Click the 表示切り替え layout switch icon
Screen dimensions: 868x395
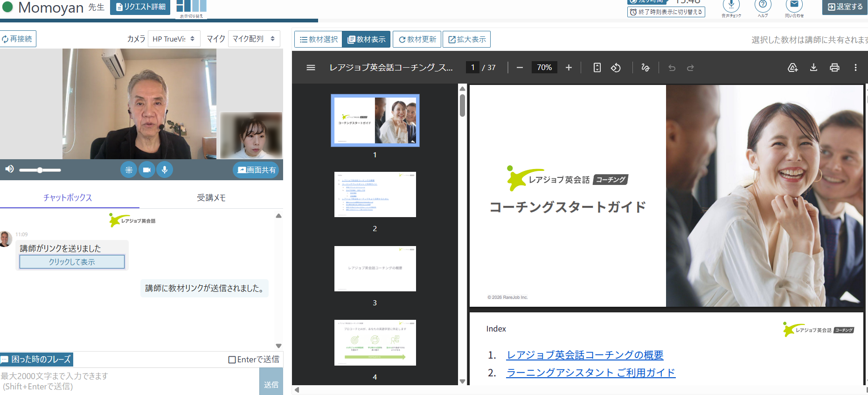191,8
